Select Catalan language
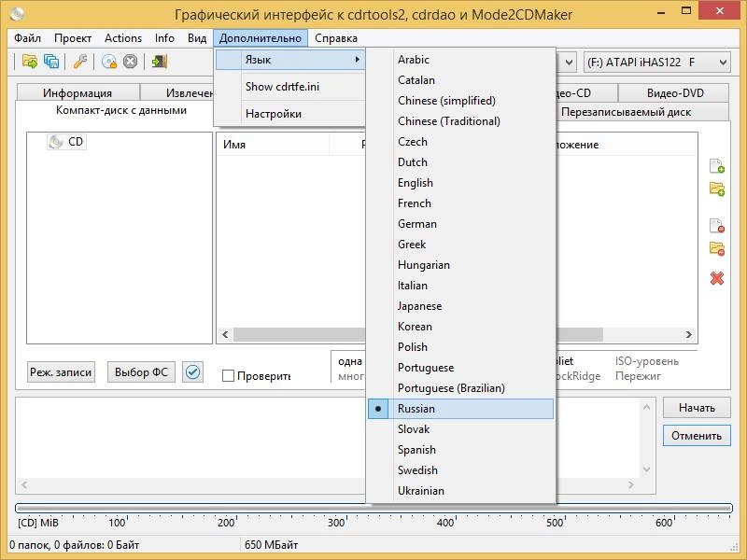The height and width of the screenshot is (560, 747). point(460,80)
